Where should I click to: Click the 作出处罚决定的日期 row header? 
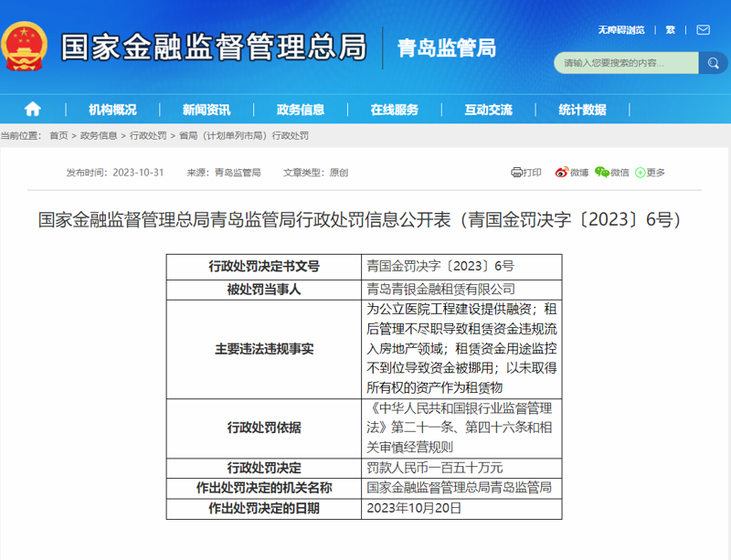pyautogui.click(x=264, y=508)
